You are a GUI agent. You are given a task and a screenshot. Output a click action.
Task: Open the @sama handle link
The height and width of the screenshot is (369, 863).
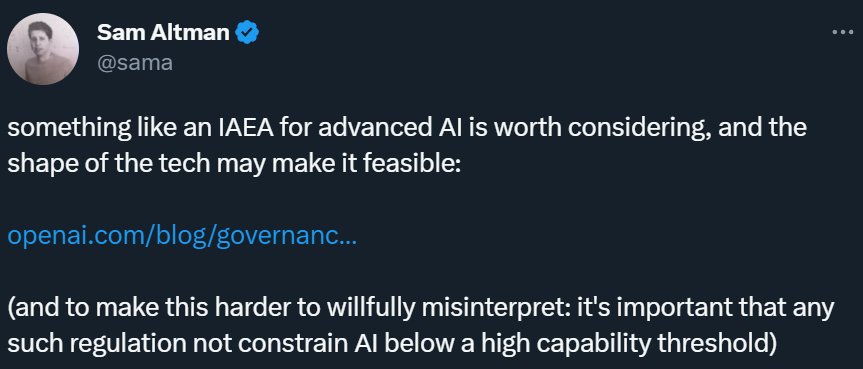135,63
